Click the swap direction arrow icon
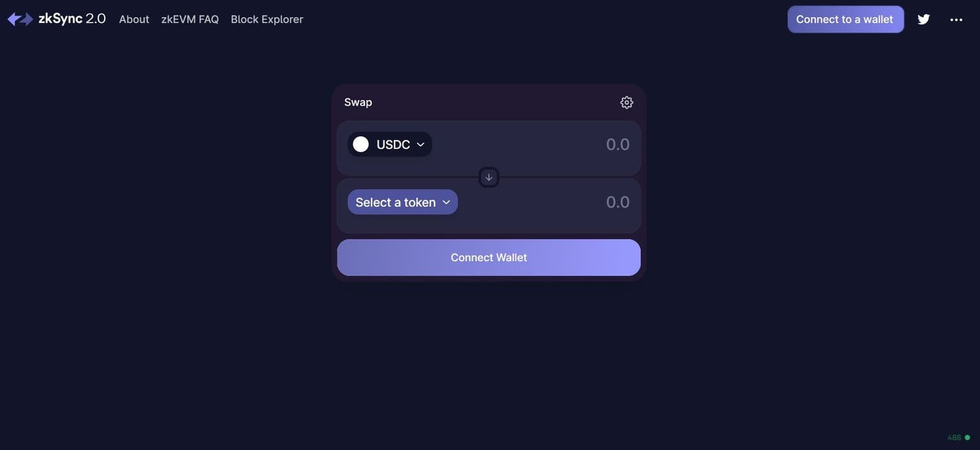 [x=489, y=177]
